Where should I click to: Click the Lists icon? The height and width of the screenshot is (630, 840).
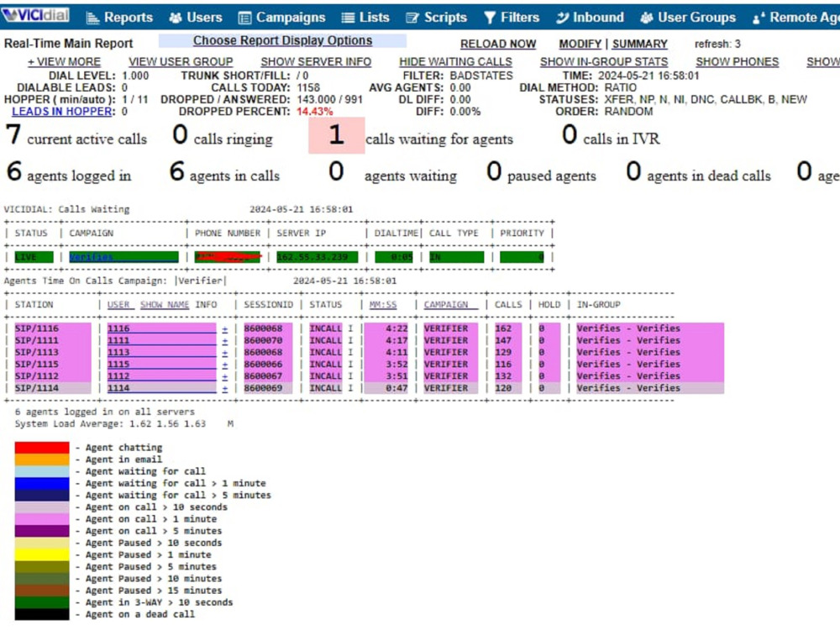click(x=348, y=18)
